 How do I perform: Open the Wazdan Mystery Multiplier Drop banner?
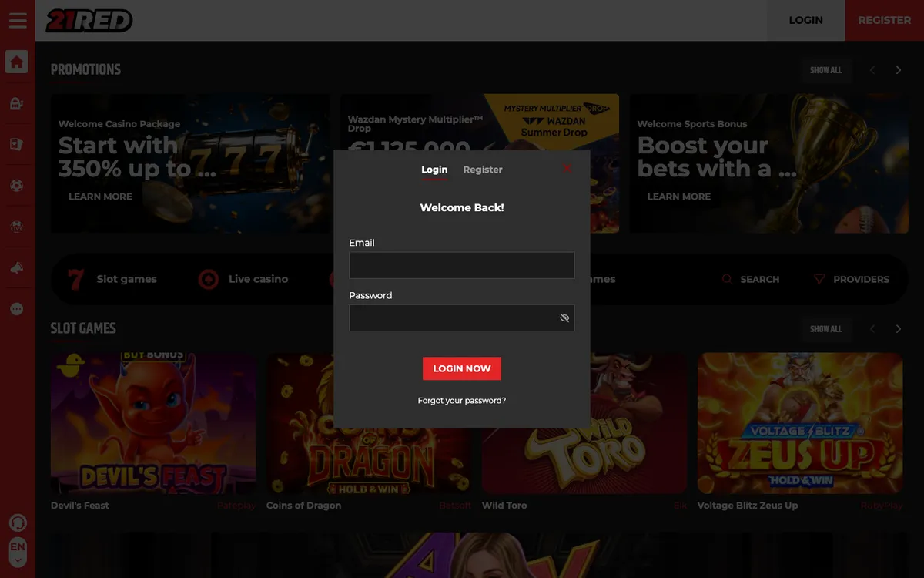[480, 122]
